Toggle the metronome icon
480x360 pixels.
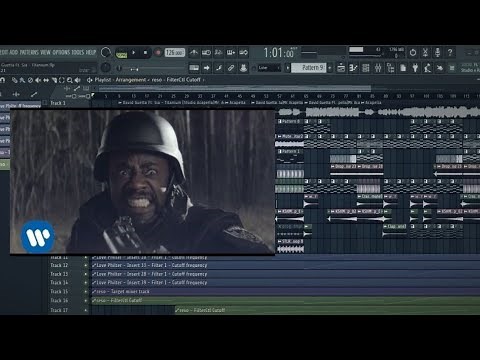click(x=193, y=53)
